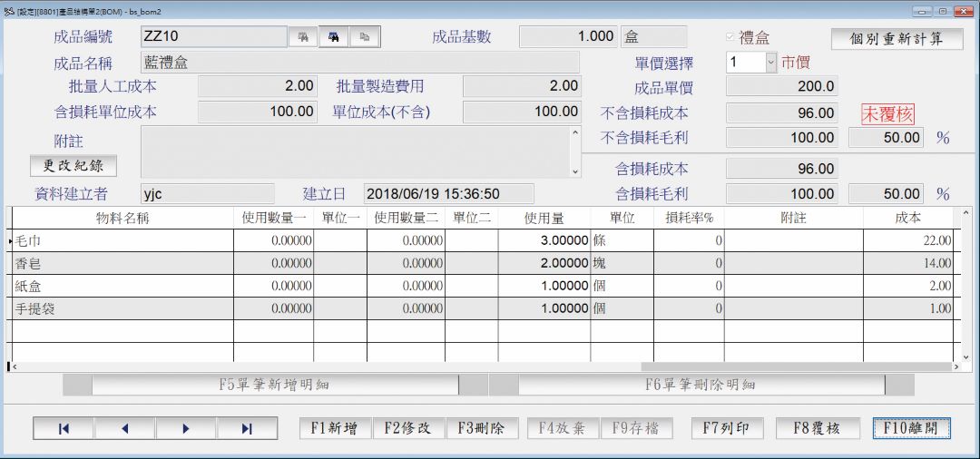Open the 單價選擇 dropdown
980x459 pixels.
tap(770, 63)
